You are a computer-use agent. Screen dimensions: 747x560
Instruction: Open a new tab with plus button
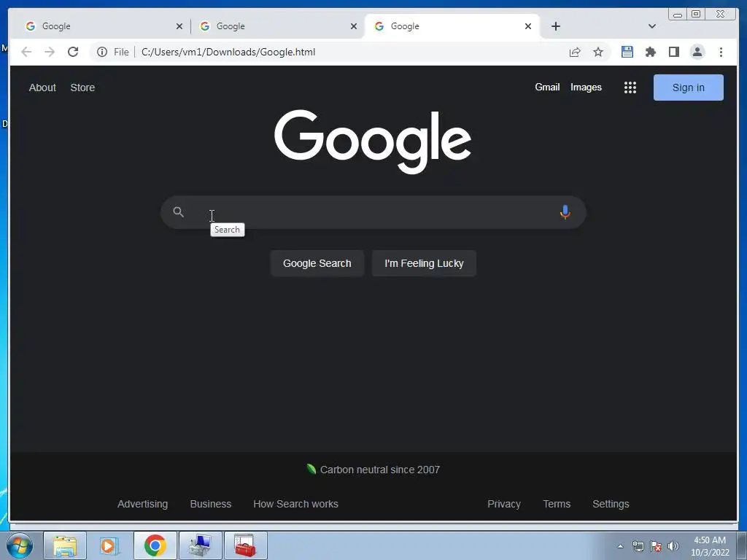click(555, 26)
